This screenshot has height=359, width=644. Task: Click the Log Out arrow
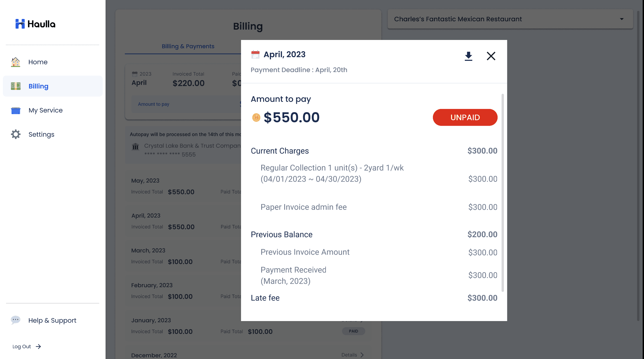click(38, 347)
